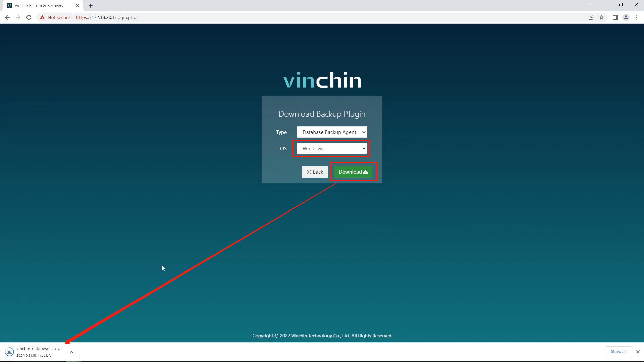Open the tab search chevron
644x362 pixels.
[x=590, y=5]
